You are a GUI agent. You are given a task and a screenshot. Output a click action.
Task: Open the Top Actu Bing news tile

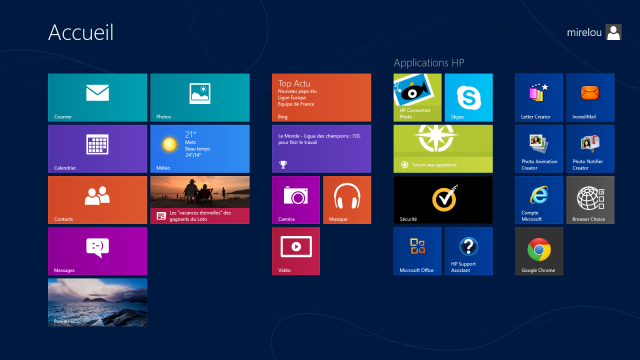tap(322, 98)
